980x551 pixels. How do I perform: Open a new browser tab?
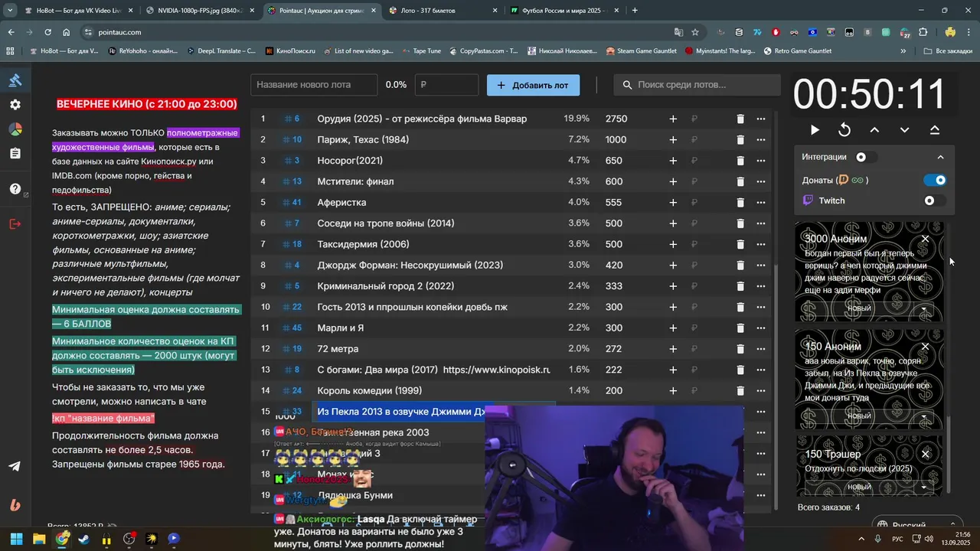[635, 11]
